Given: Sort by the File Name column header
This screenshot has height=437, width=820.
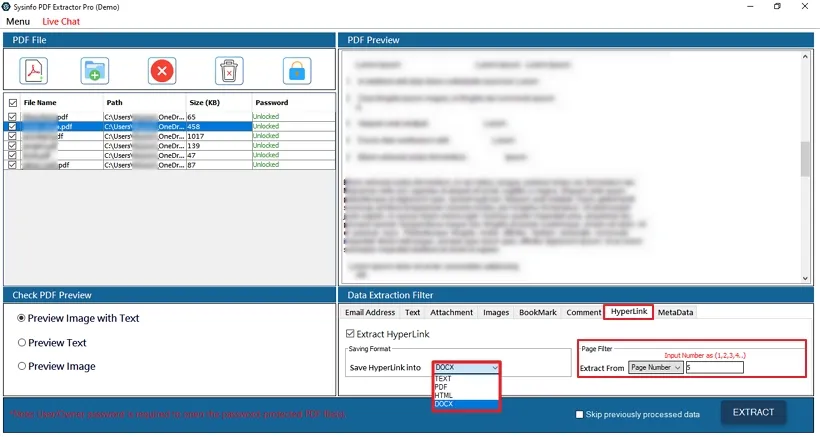Looking at the screenshot, I should click(60, 102).
